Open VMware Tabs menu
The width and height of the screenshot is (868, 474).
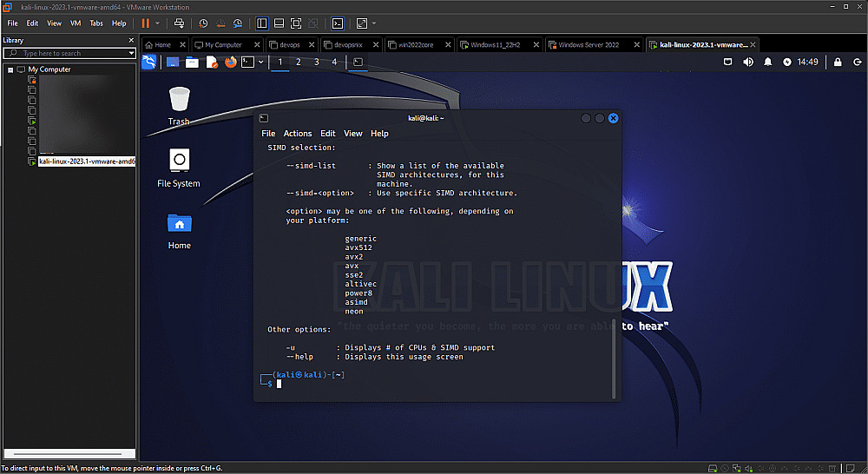coord(96,23)
